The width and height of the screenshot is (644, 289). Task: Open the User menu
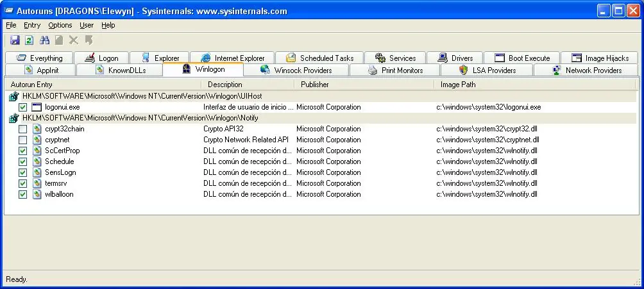(x=87, y=25)
